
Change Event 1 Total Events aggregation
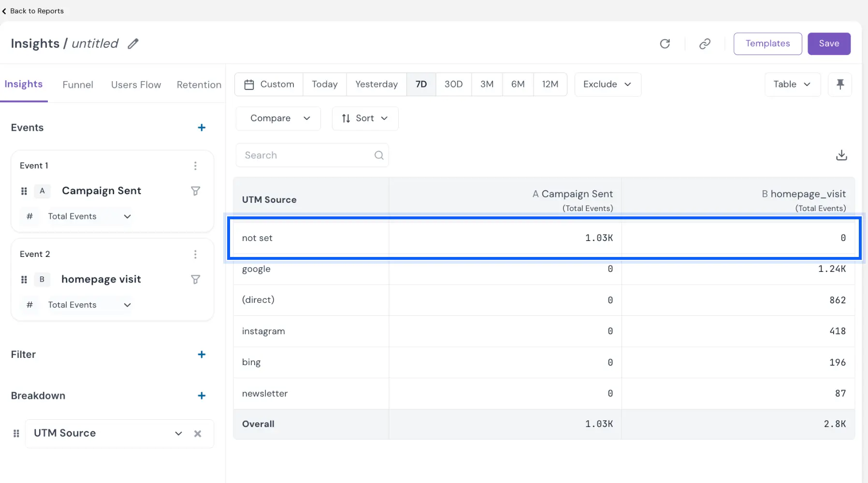[x=89, y=216]
